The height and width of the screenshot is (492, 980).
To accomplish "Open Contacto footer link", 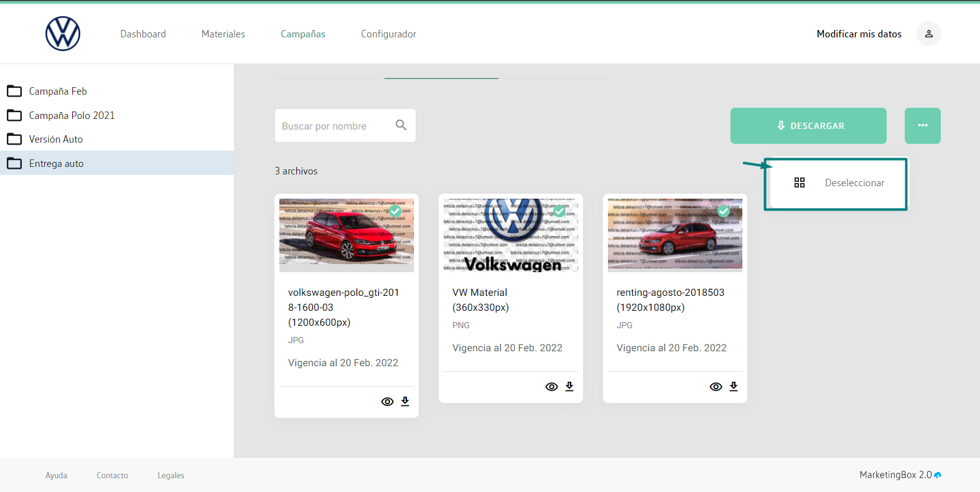I will pos(112,475).
